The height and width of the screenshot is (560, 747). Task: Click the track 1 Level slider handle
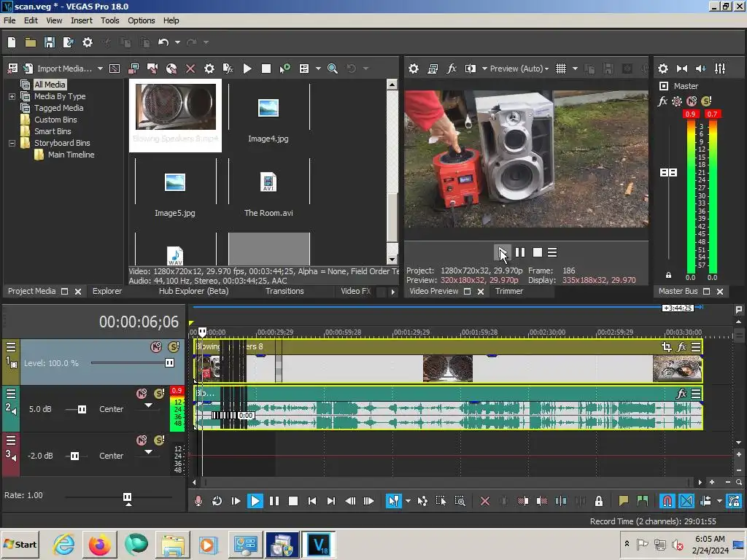169,362
